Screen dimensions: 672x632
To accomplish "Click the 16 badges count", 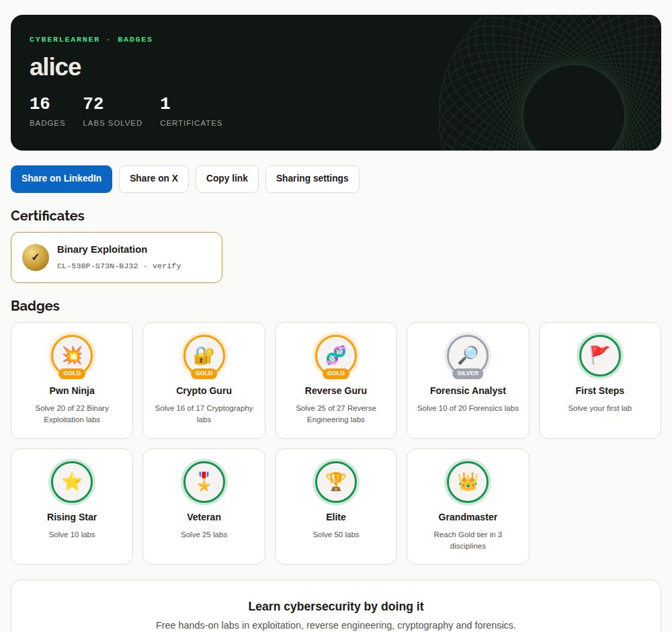I will pos(40,104).
